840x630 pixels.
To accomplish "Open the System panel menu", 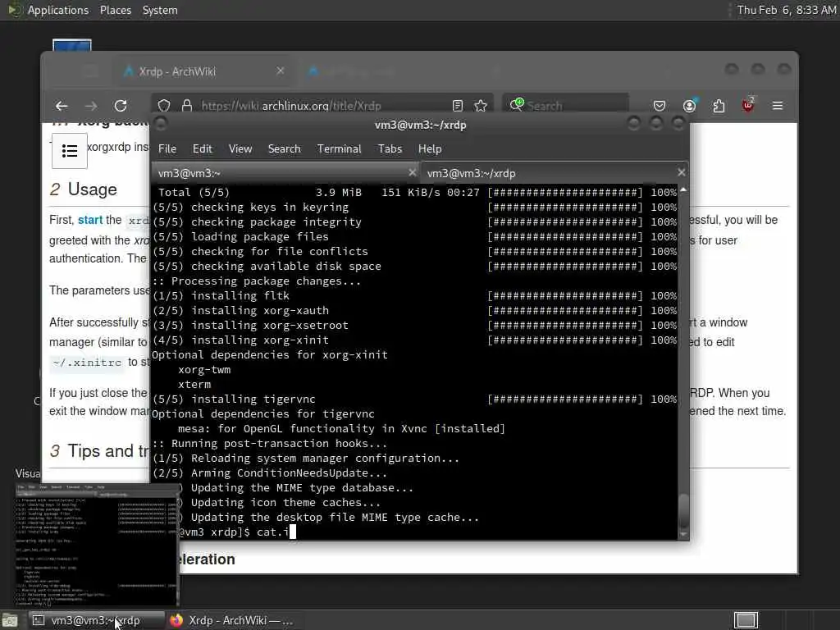I will pyautogui.click(x=160, y=10).
